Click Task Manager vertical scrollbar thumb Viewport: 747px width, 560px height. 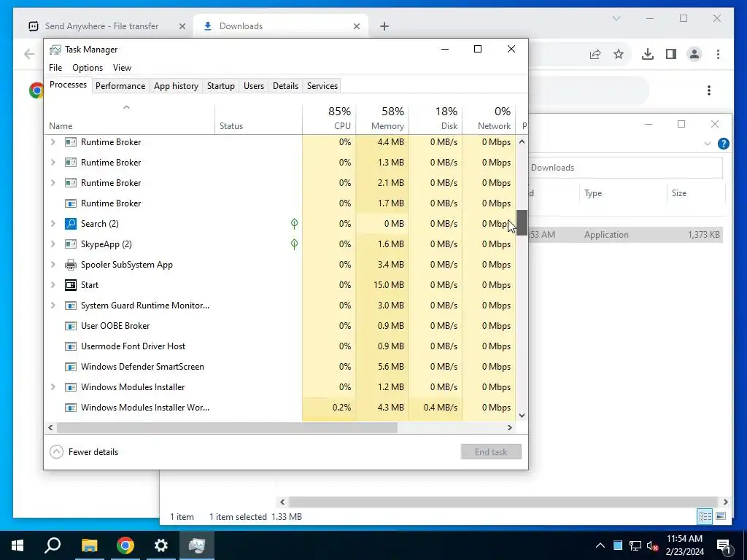[x=522, y=222]
